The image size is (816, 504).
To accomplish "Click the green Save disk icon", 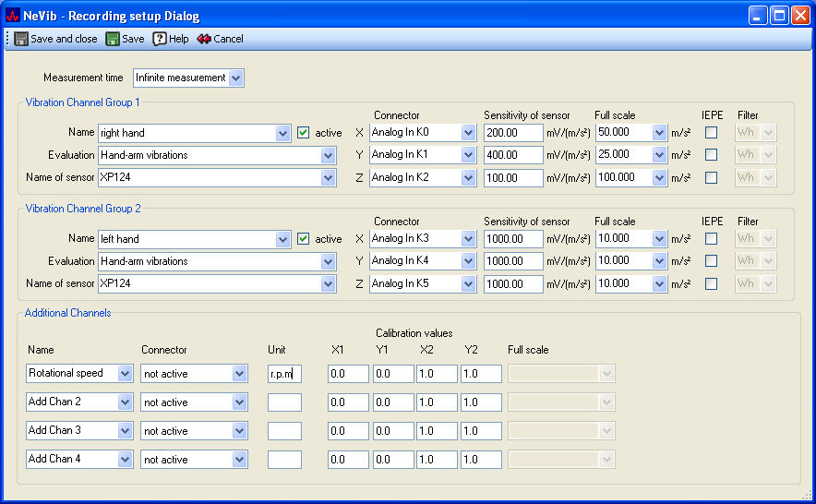I will [113, 39].
